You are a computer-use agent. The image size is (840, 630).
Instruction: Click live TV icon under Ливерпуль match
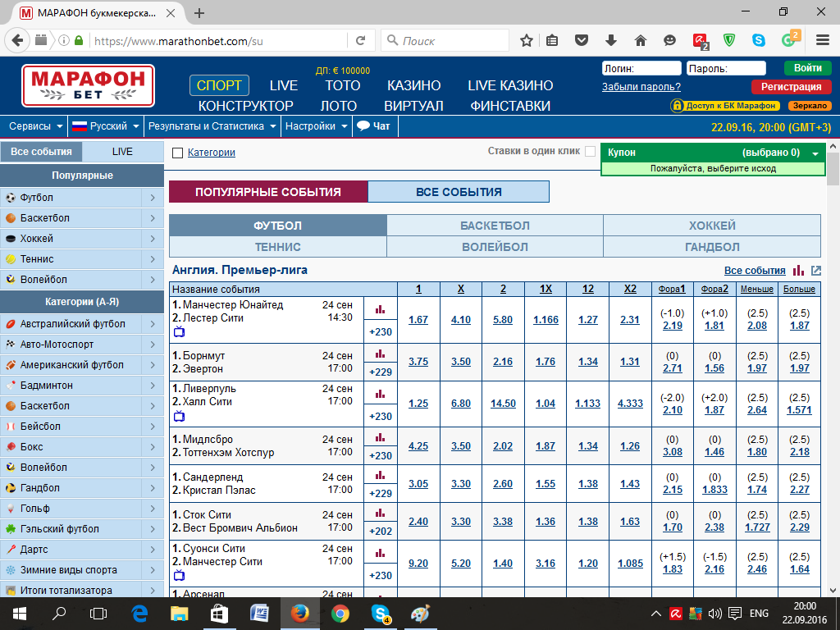click(x=179, y=417)
